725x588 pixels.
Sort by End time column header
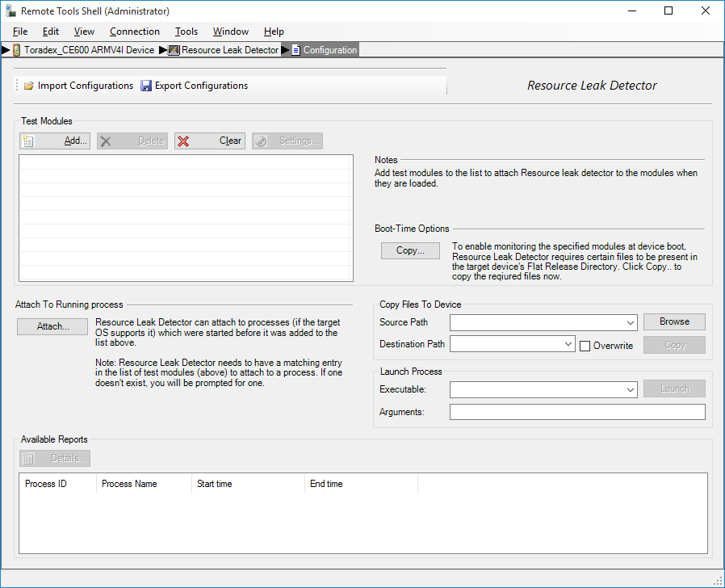tap(361, 484)
